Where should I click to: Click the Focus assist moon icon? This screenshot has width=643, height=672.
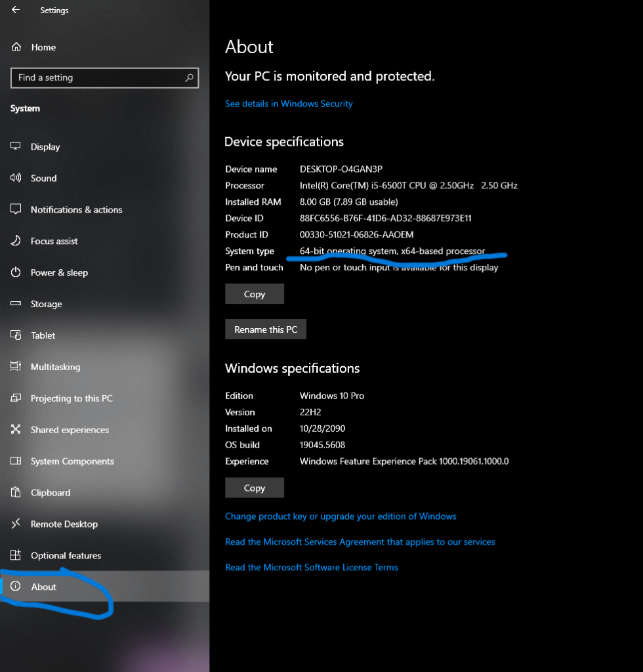tap(16, 240)
